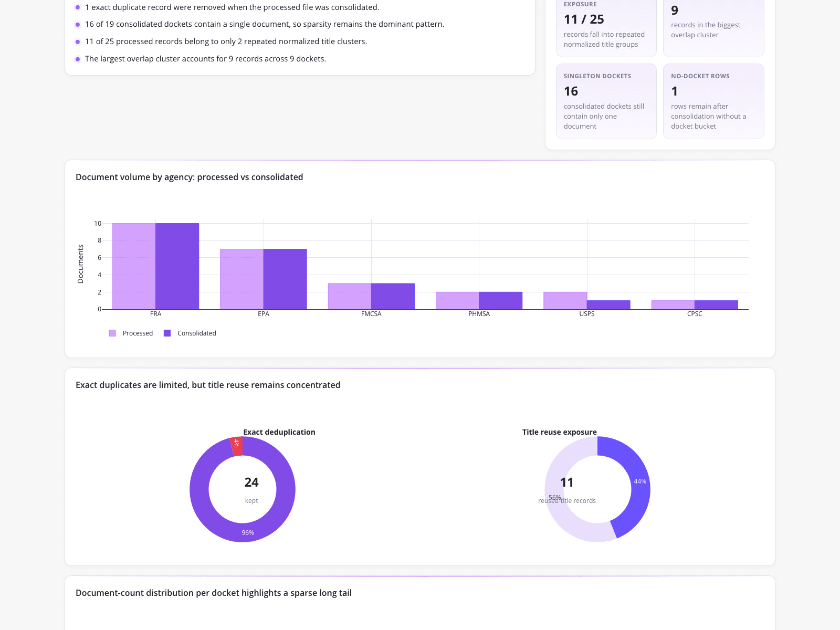840x630 pixels.
Task: Select the FRA processed bar
Action: click(134, 266)
